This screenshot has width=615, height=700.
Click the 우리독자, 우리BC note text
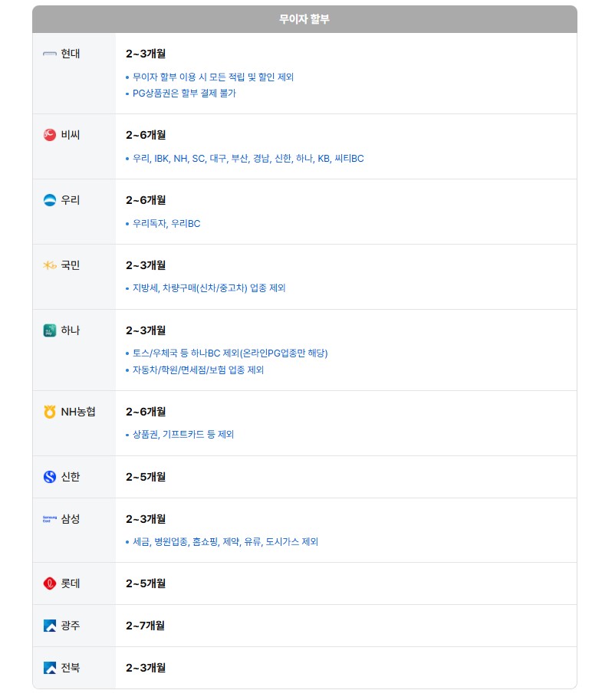(x=166, y=224)
